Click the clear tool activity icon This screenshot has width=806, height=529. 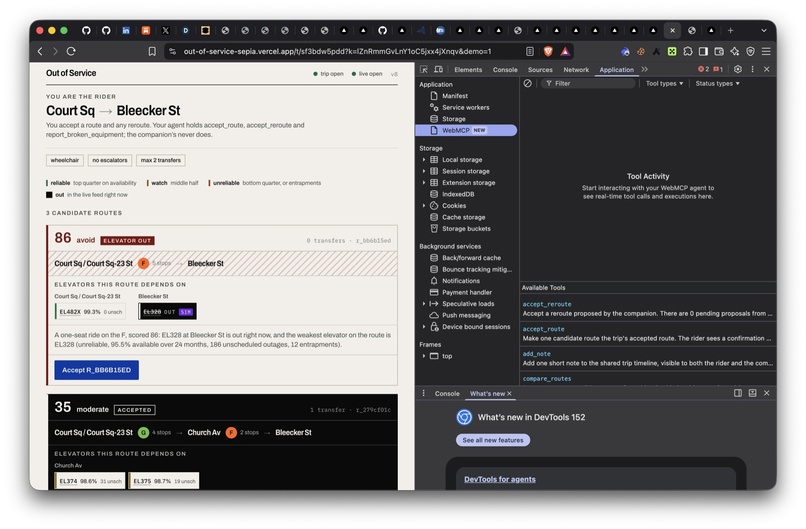pyautogui.click(x=527, y=83)
